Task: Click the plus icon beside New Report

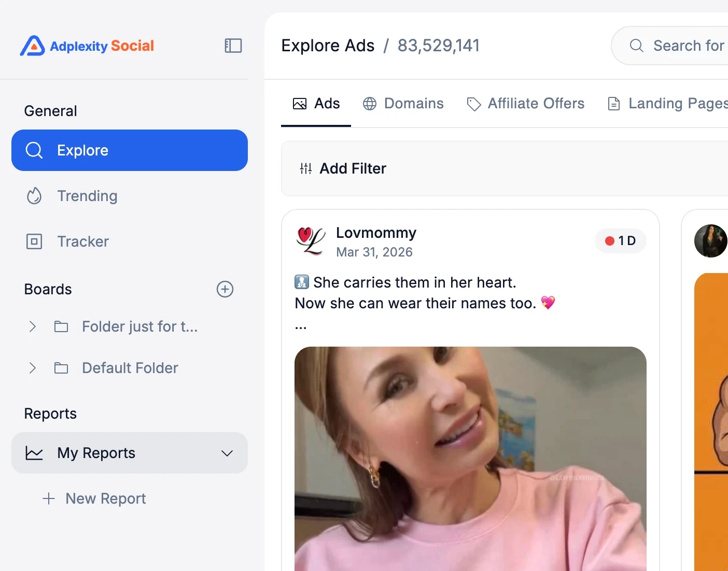Action: 49,498
